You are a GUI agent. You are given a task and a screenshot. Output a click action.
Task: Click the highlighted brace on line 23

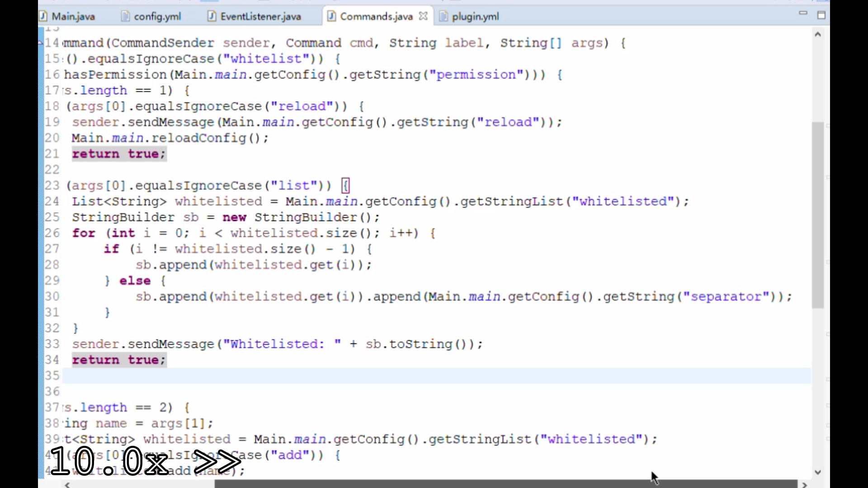pos(346,186)
